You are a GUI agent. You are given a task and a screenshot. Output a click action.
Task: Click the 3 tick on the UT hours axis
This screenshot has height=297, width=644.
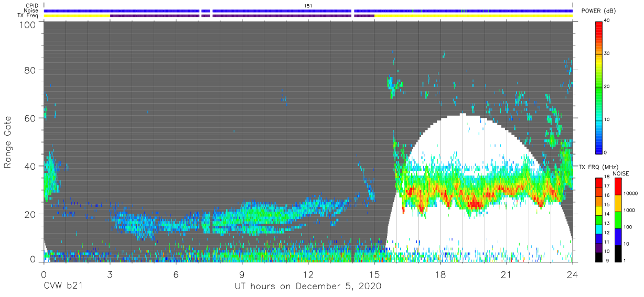(x=110, y=274)
